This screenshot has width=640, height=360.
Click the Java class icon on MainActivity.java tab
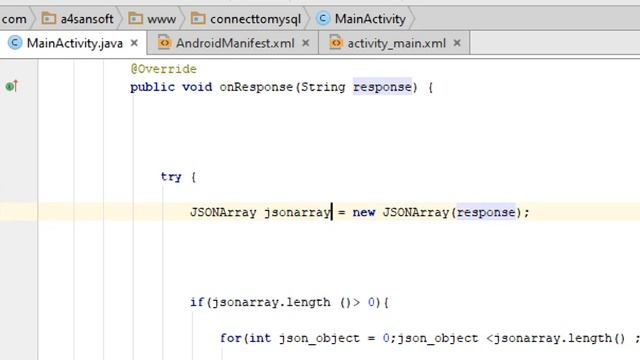pos(15,43)
